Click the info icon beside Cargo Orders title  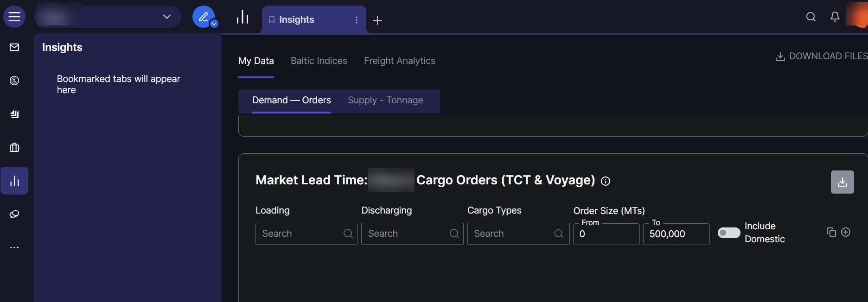point(606,181)
